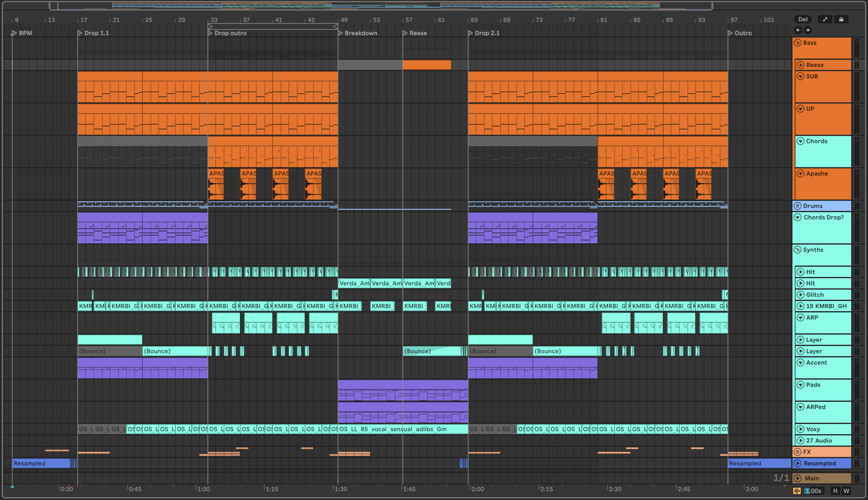Image resolution: width=868 pixels, height=500 pixels.
Task: Click bar 49 on the beat ruler
Action: coord(344,20)
